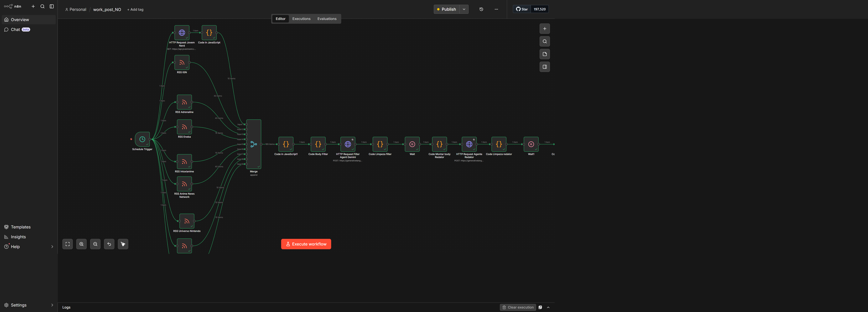868x312 pixels.
Task: Select the Code Limpeza filter node
Action: pyautogui.click(x=380, y=144)
